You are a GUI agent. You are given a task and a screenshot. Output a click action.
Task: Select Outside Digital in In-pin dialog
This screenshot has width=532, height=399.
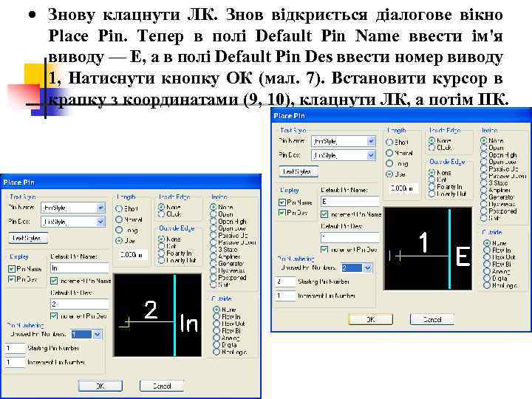(216, 345)
